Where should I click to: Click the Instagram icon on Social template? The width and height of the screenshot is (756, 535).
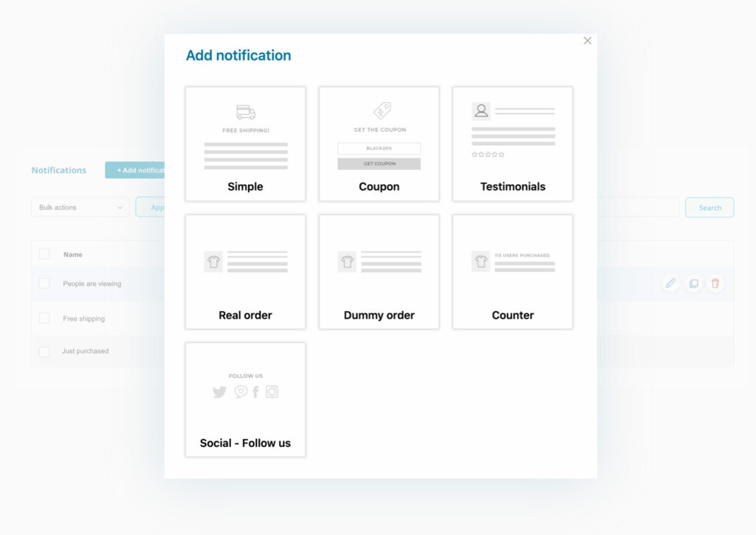point(272,392)
